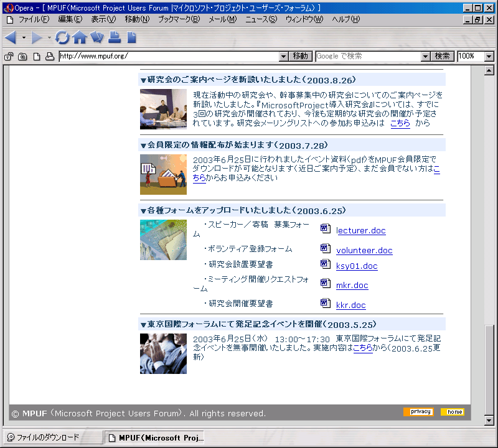
Task: Toggle document mode icon beside the address bar
Action: click(x=37, y=57)
